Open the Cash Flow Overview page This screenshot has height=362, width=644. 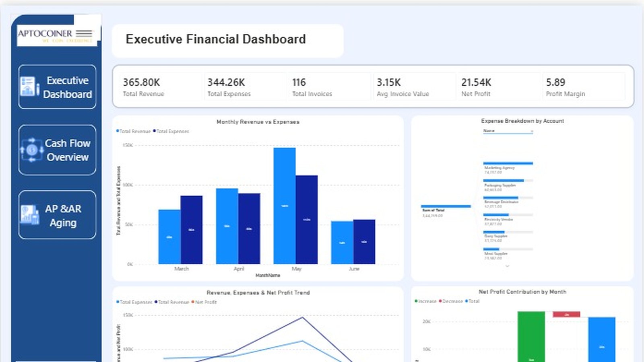tap(57, 150)
